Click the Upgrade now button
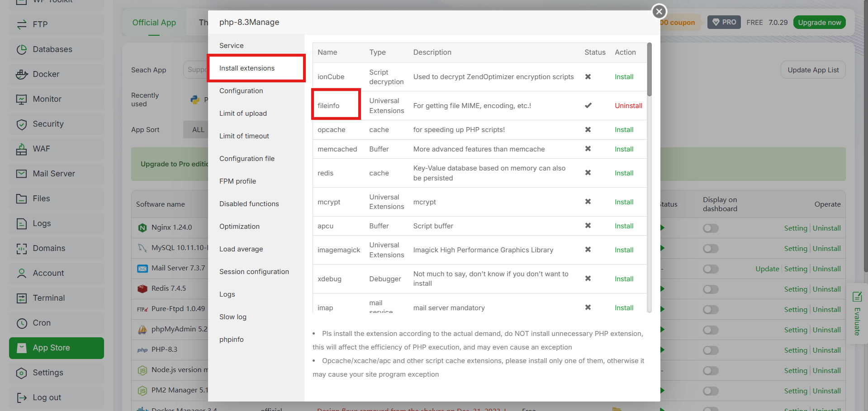The height and width of the screenshot is (411, 868). click(819, 23)
